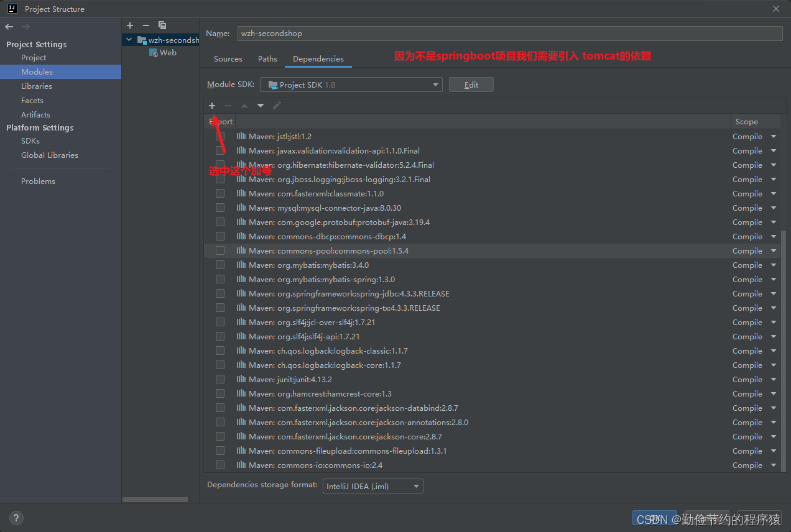Select Maven: org.hibernate:hibernate-validator:5.2.4.Final row
Viewport: 791px width, 532px height.
pos(492,165)
